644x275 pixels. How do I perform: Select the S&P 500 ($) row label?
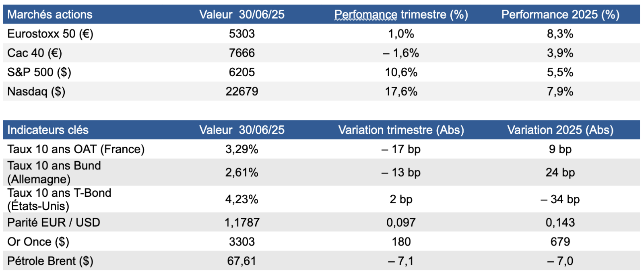click(x=39, y=72)
